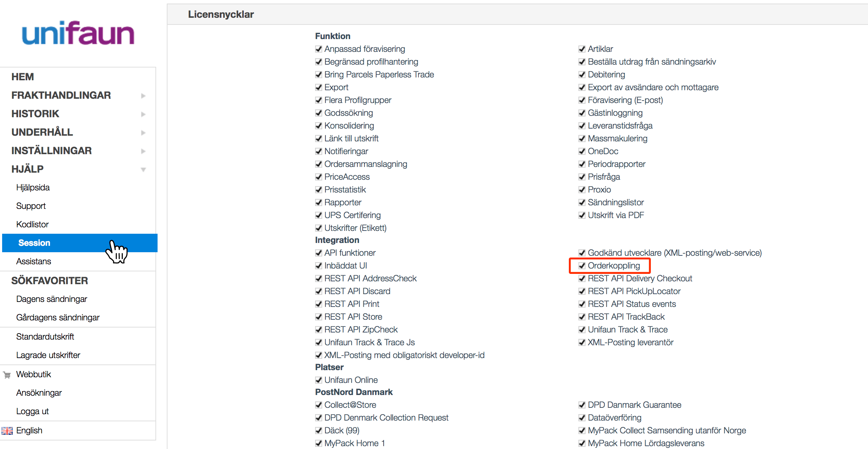This screenshot has width=868, height=449.
Task: Expand the UNDERHÅLL submenu arrow
Action: point(143,132)
